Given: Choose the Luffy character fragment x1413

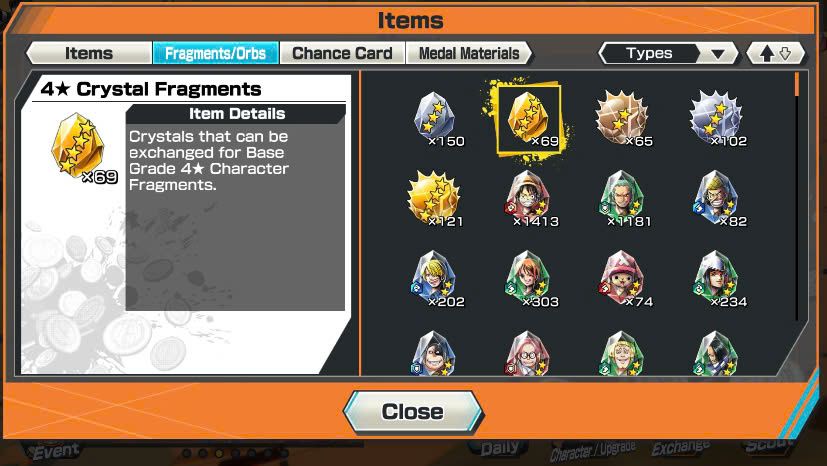Looking at the screenshot, I should tap(529, 199).
